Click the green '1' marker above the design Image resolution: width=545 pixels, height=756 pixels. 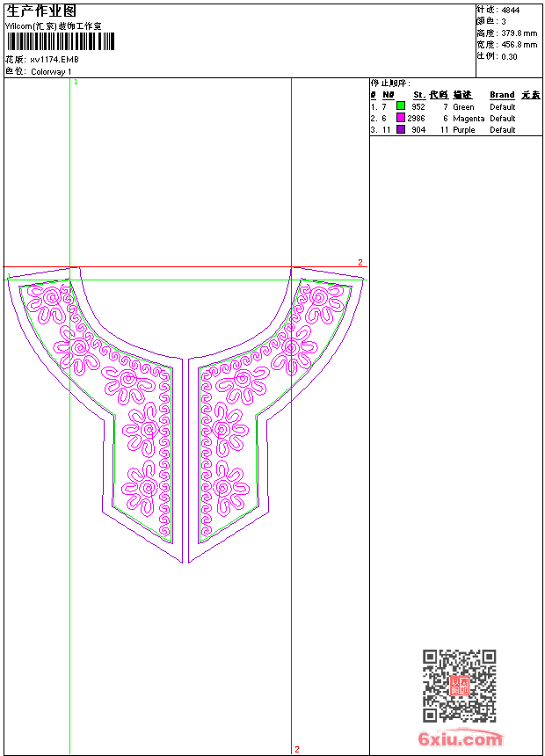point(76,83)
